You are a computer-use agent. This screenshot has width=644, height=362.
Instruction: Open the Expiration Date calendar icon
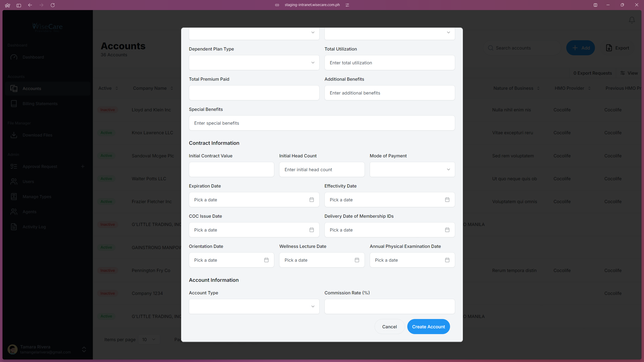312,200
